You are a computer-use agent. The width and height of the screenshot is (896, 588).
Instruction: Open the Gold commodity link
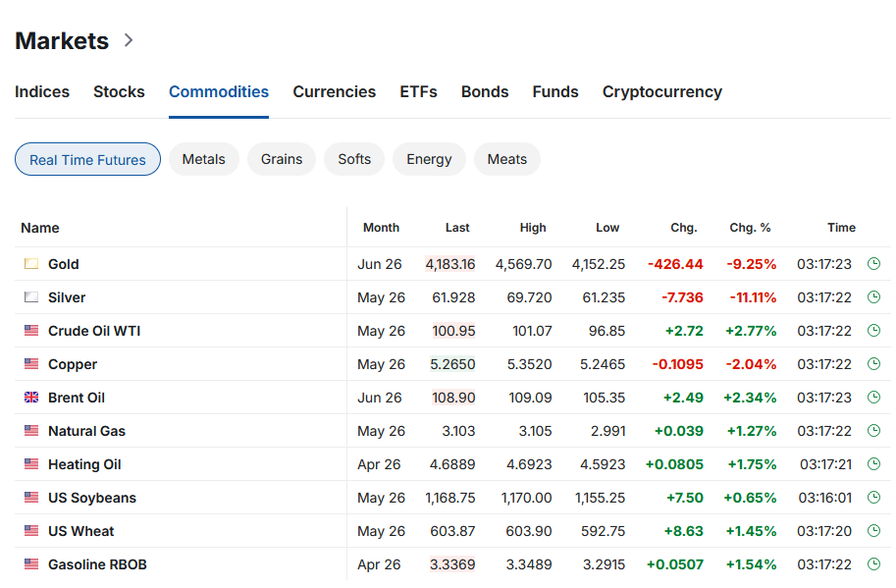64,264
